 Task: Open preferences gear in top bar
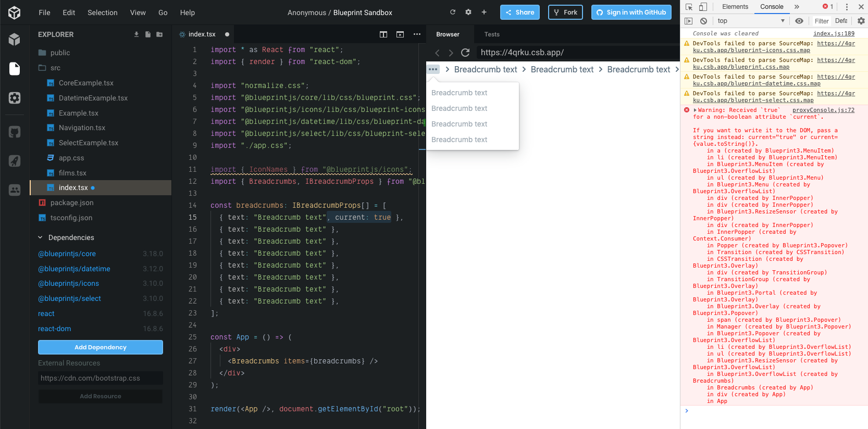click(468, 12)
